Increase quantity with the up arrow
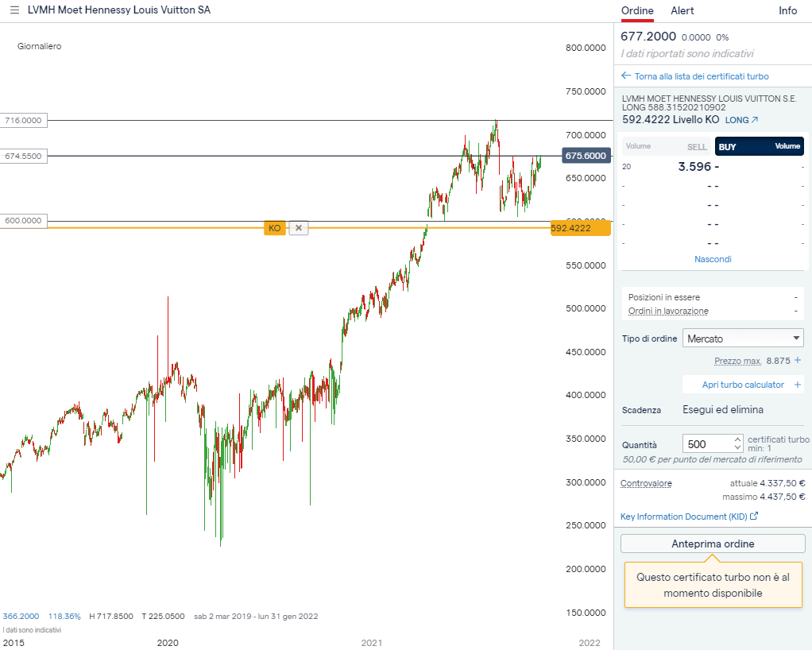812x650 pixels. (738, 439)
